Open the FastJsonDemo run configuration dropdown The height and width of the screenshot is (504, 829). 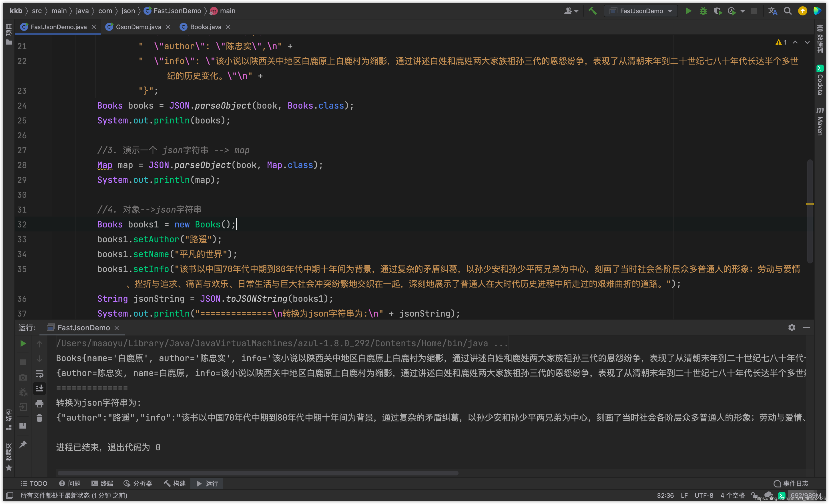[641, 11]
